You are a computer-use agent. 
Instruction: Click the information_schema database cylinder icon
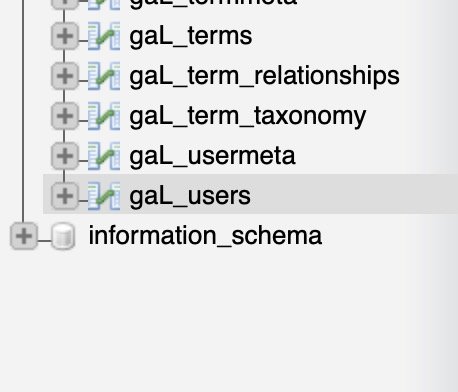tap(63, 236)
